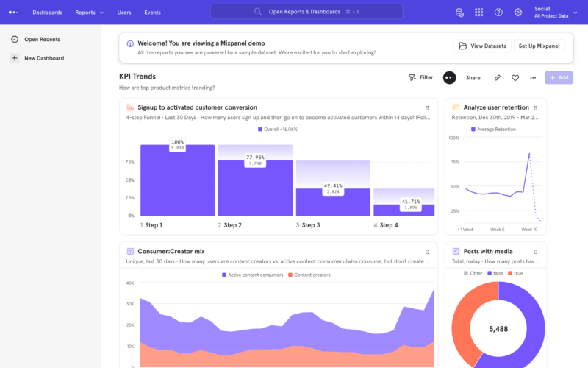Open the Events page
The width and height of the screenshot is (588, 368).
coord(152,13)
